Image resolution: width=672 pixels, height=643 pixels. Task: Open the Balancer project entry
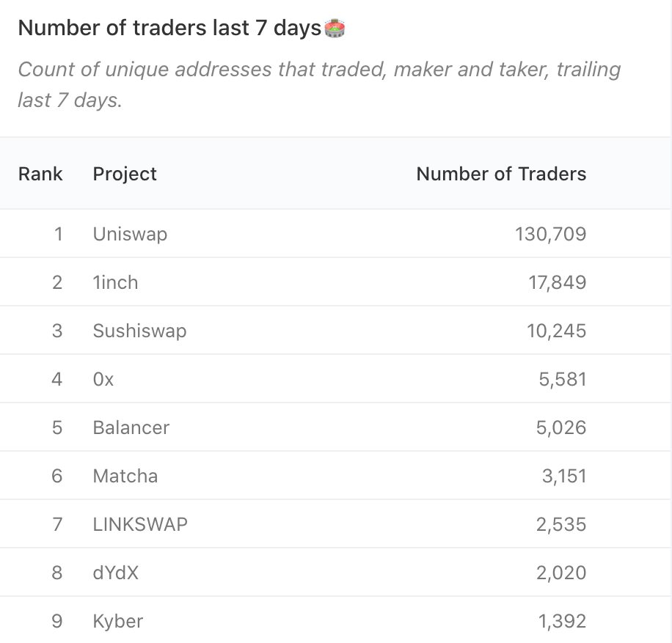131,428
